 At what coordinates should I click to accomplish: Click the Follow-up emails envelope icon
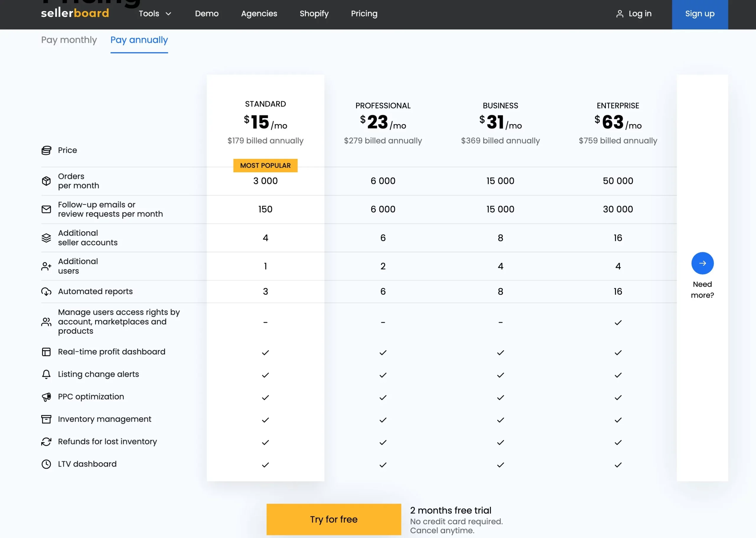coord(46,209)
